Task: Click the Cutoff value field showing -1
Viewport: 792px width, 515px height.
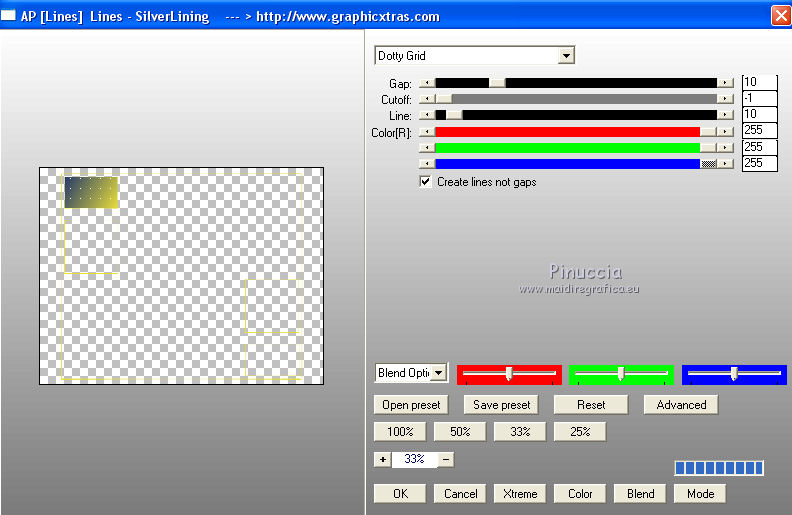Action: [x=759, y=98]
